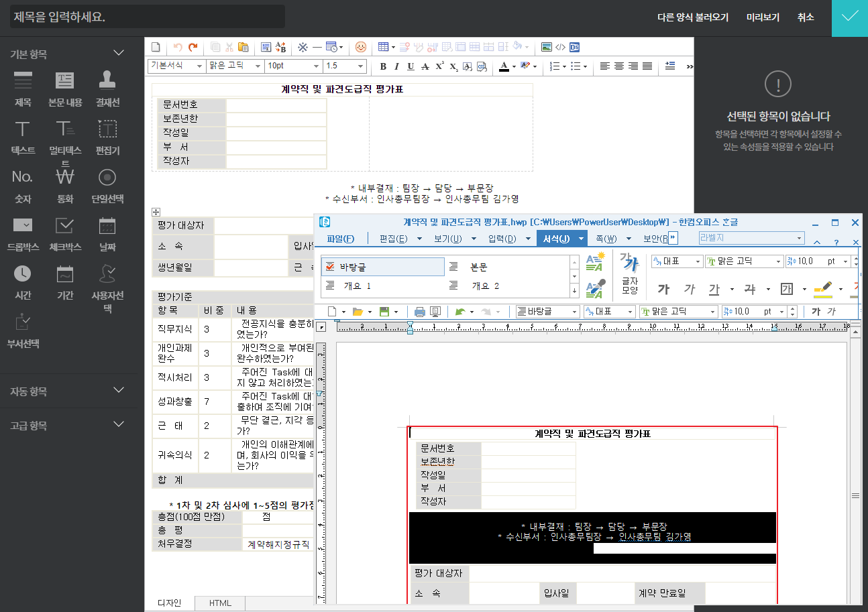Select the 바탕글 style in style gallery
Viewport: 868px width, 612px height.
[x=382, y=267]
